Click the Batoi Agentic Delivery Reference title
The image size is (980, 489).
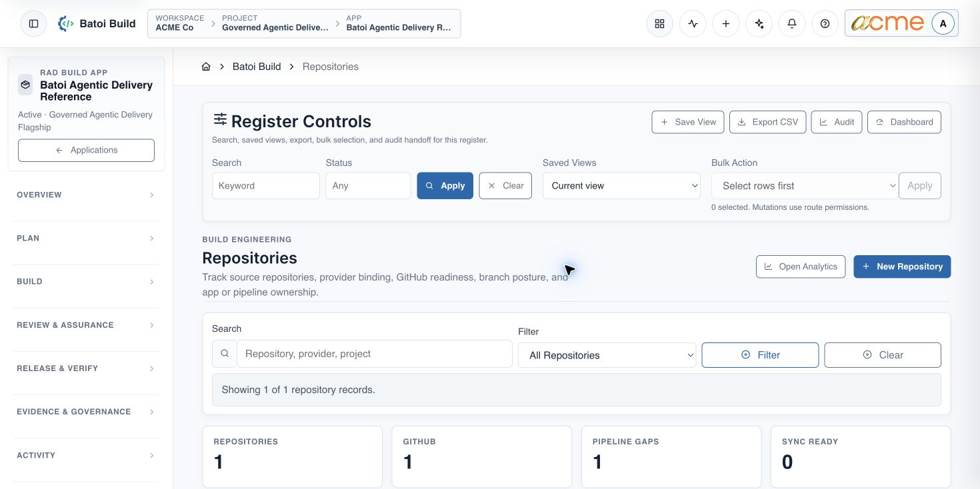point(96,91)
